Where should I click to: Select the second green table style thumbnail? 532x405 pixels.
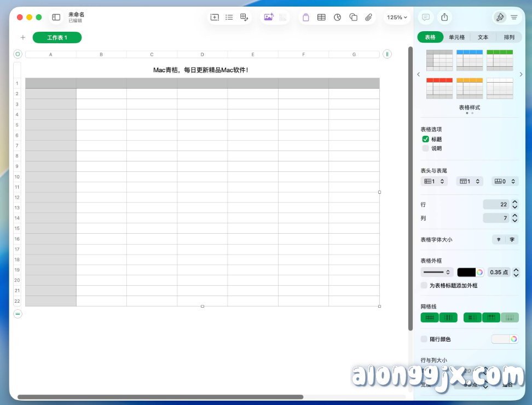[500, 59]
